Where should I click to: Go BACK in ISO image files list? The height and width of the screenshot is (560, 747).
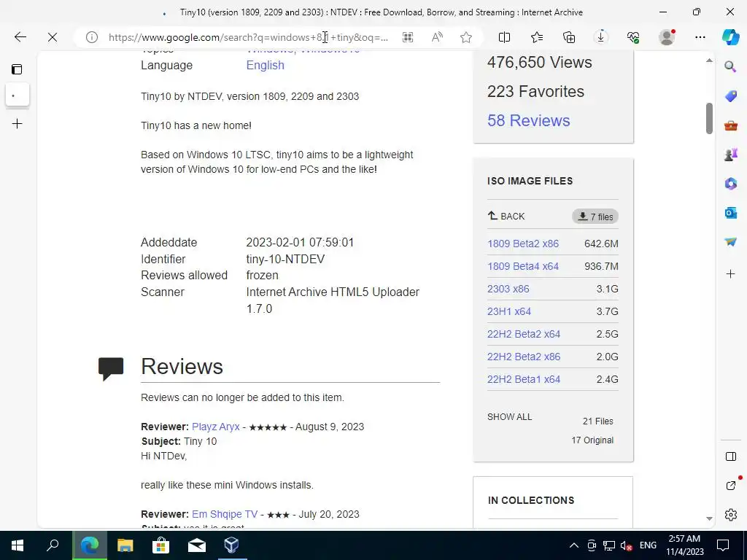click(506, 216)
